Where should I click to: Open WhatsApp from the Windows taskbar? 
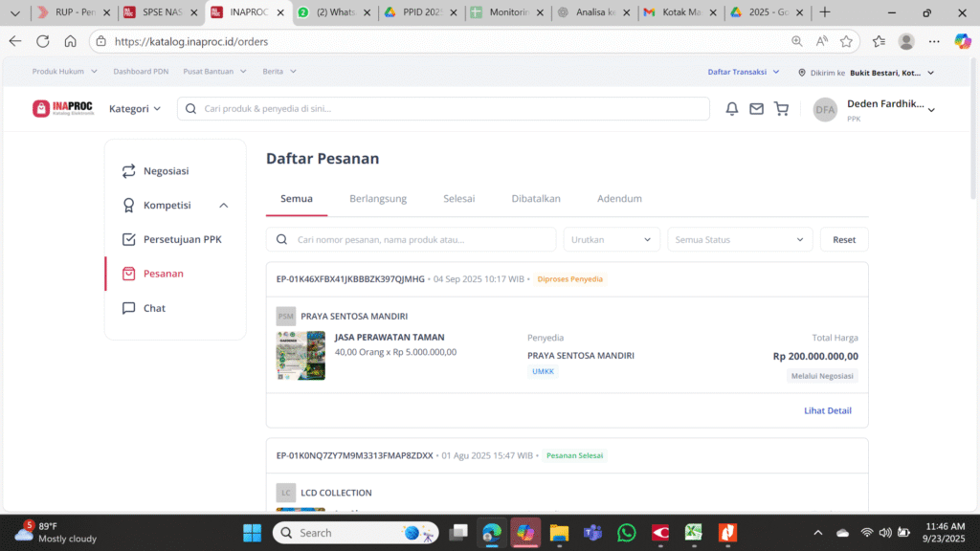pyautogui.click(x=626, y=533)
